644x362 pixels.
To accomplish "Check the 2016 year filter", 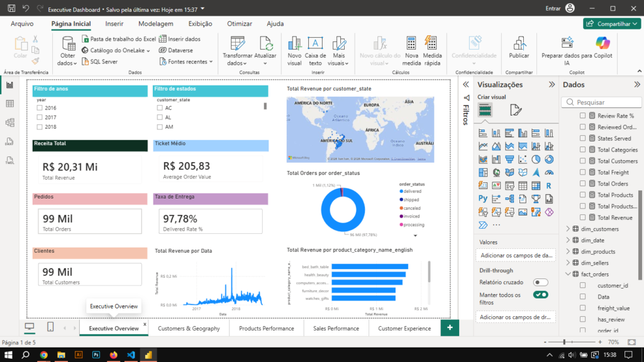I will pyautogui.click(x=40, y=108).
